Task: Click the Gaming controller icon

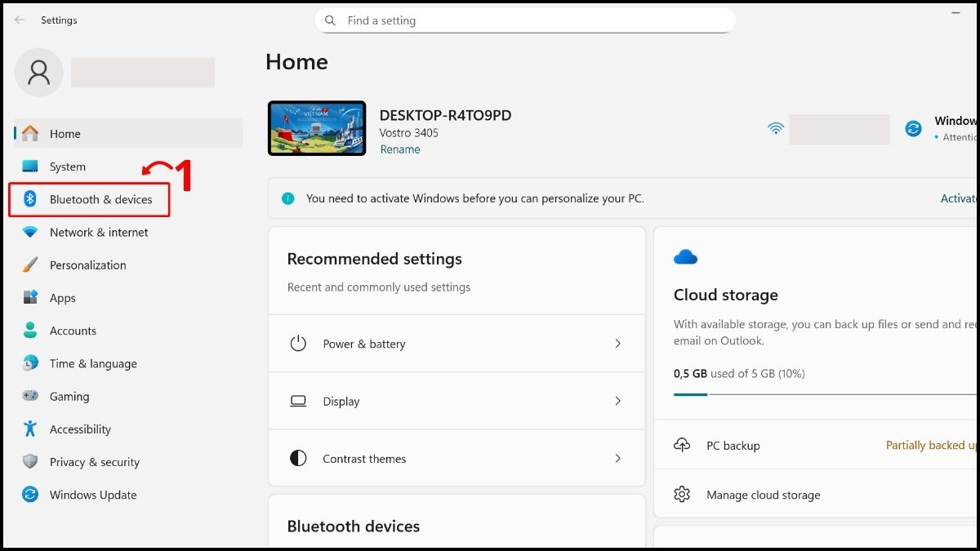Action: (x=30, y=396)
